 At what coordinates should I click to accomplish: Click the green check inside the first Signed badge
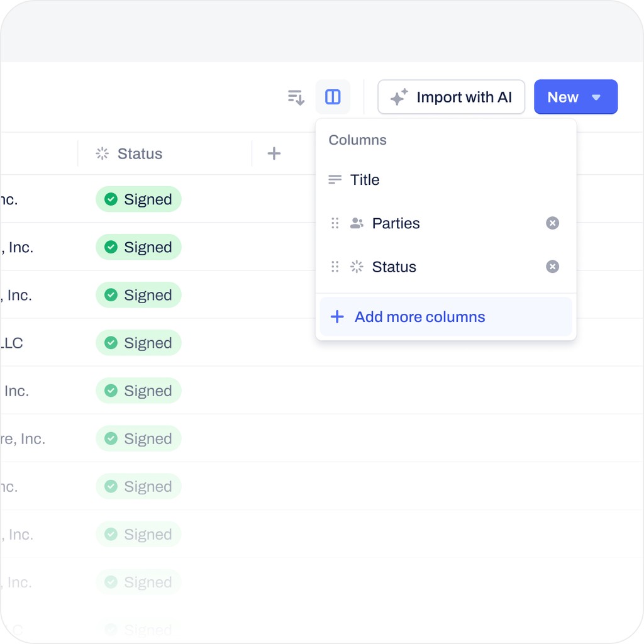pos(111,199)
